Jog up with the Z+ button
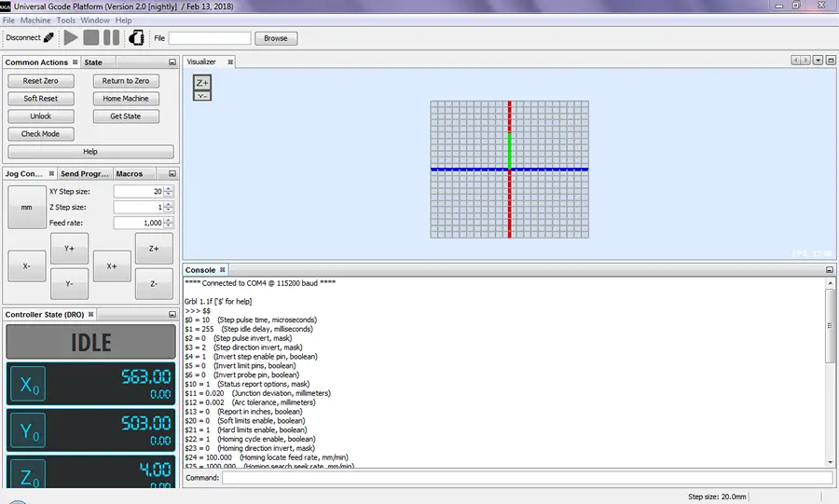The image size is (839, 504). [154, 249]
